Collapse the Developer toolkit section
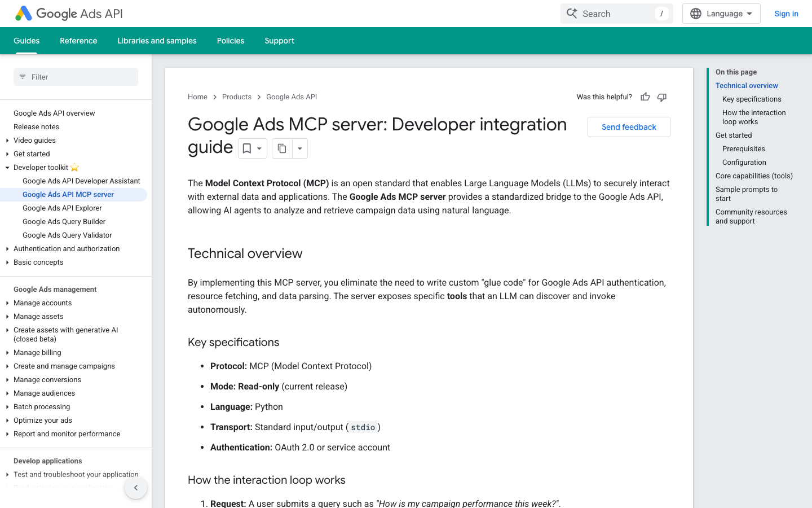This screenshot has width=812, height=508. pos(7,167)
